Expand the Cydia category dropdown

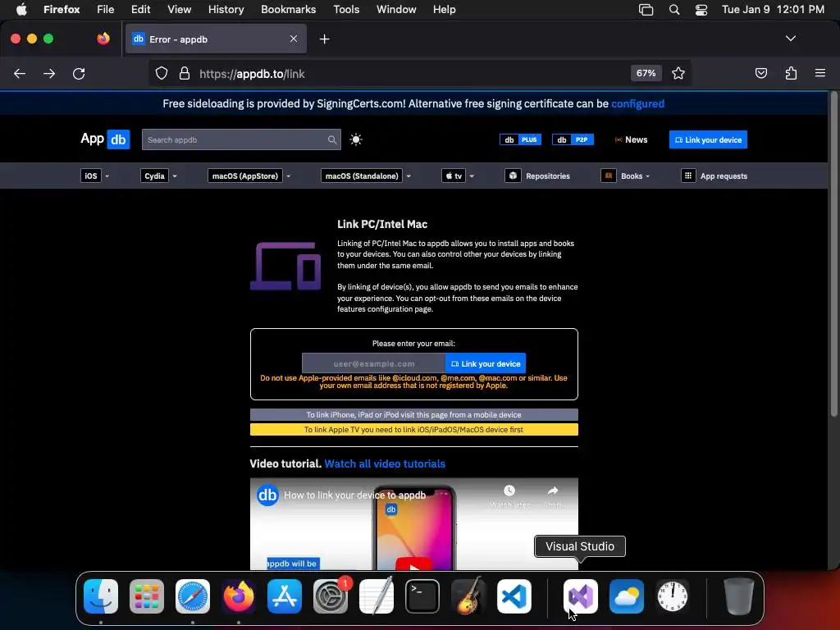click(158, 176)
